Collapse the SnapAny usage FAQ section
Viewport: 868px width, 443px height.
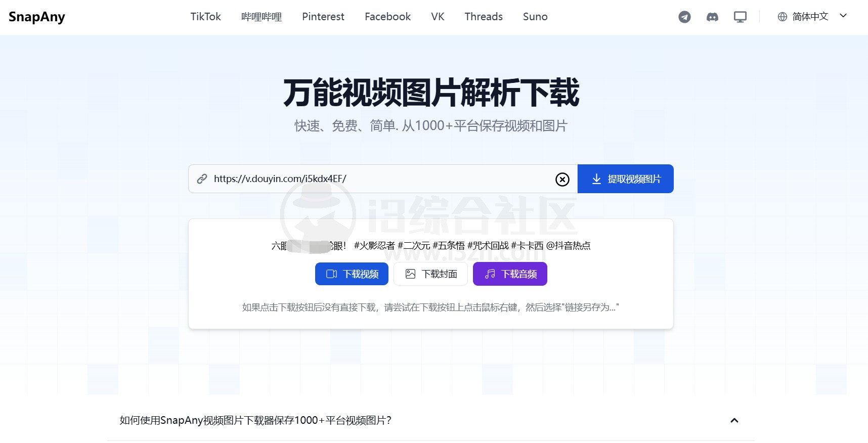(x=734, y=420)
